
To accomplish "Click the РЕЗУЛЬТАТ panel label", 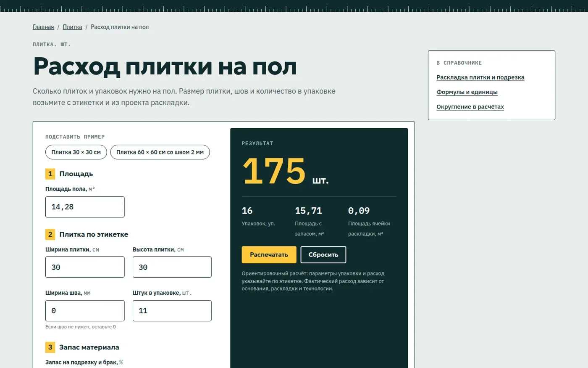I will point(257,144).
